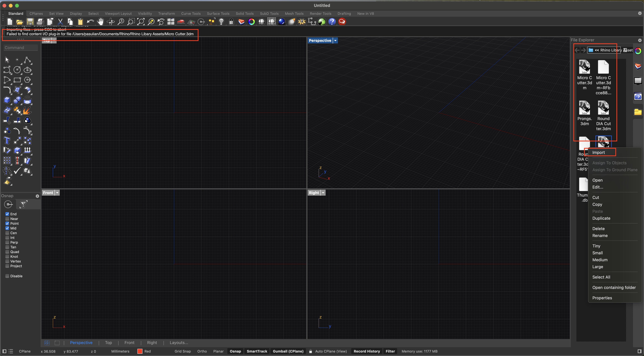Uncheck the Mid osnap checkbox

pyautogui.click(x=7, y=228)
